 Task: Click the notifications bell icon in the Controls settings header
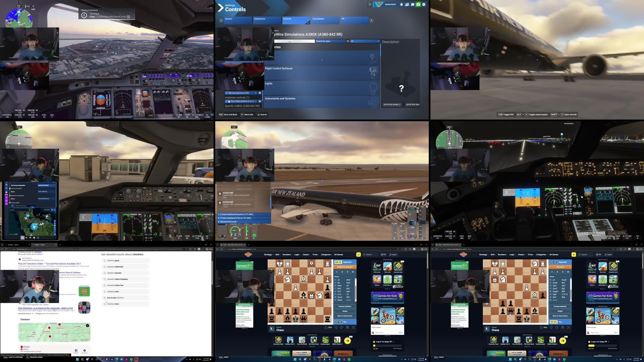(401, 4)
